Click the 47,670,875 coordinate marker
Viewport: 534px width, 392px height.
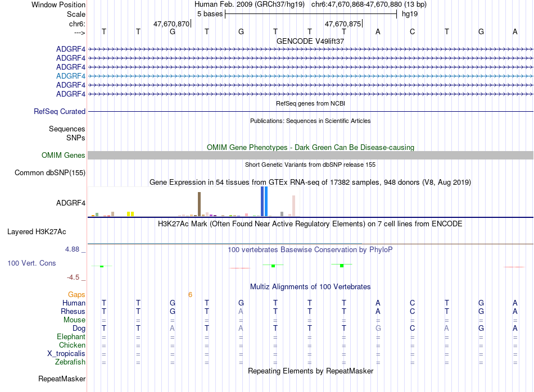pos(343,24)
